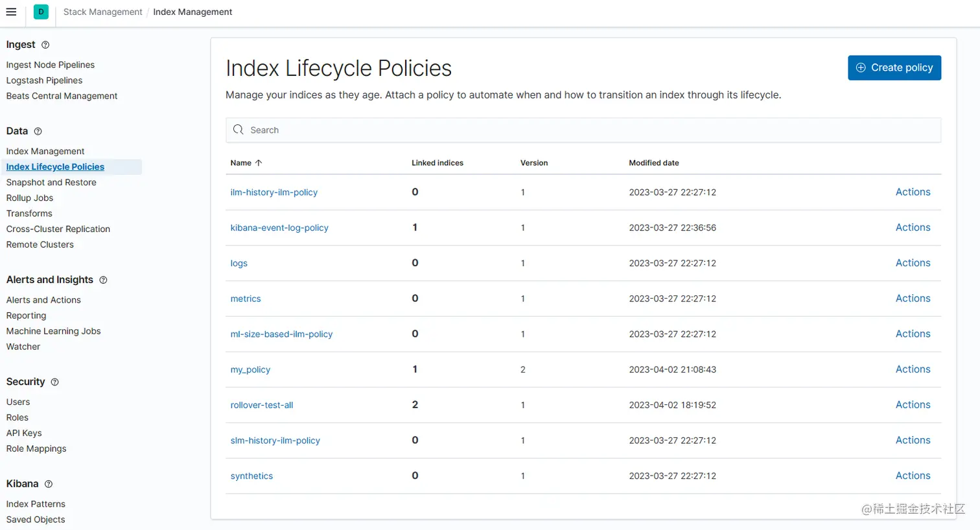Navigate to Snapshot and Restore
The image size is (980, 530).
tap(51, 182)
